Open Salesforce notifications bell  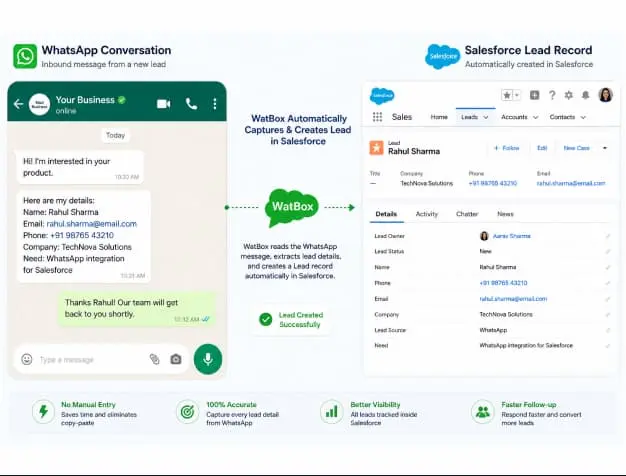585,95
